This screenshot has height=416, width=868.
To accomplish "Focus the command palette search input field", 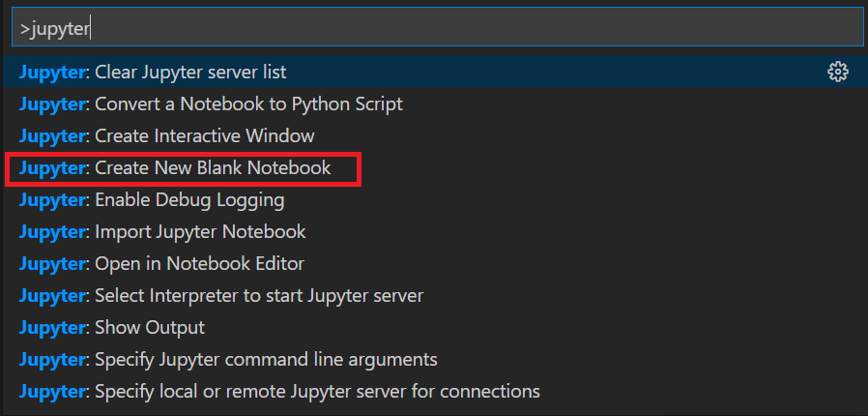I will tap(437, 26).
